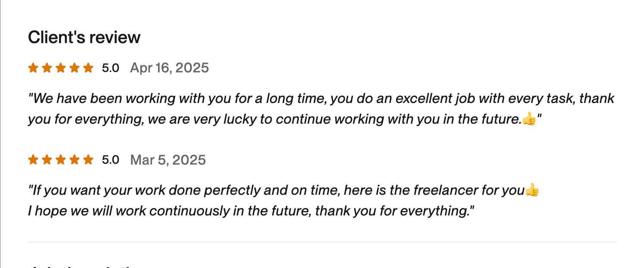Click the 5.0 score beside Apr 16, 2025
This screenshot has width=644, height=268.
coord(110,68)
